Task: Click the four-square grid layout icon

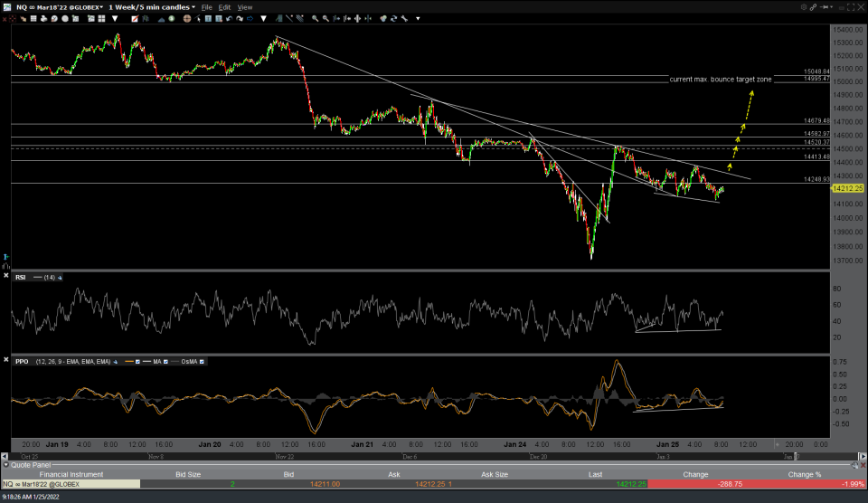Action: [x=102, y=18]
